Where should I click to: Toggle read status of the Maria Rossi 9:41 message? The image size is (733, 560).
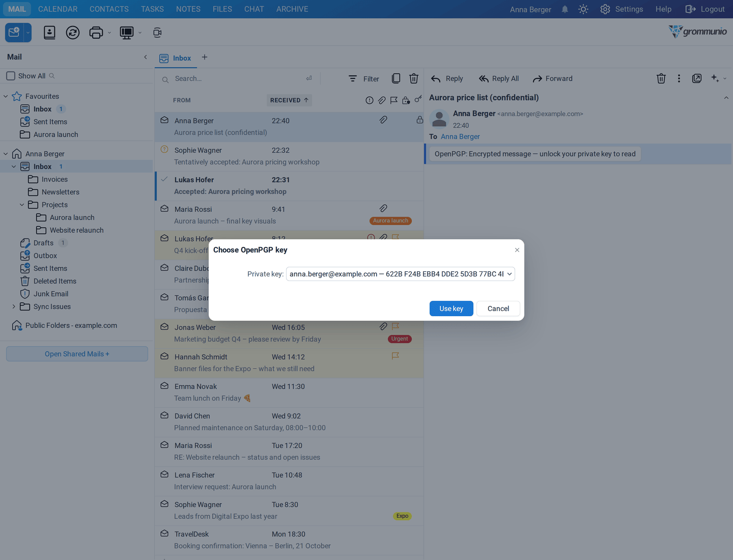tap(164, 209)
